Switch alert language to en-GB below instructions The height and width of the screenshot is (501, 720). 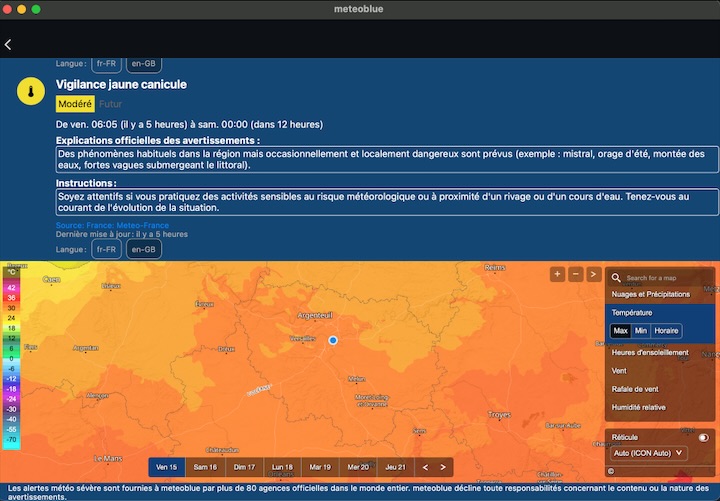click(x=142, y=249)
